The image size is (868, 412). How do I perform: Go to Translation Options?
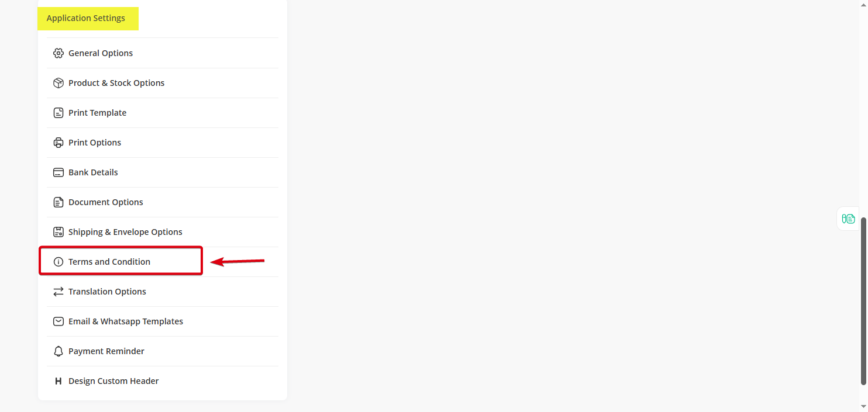pos(162,292)
